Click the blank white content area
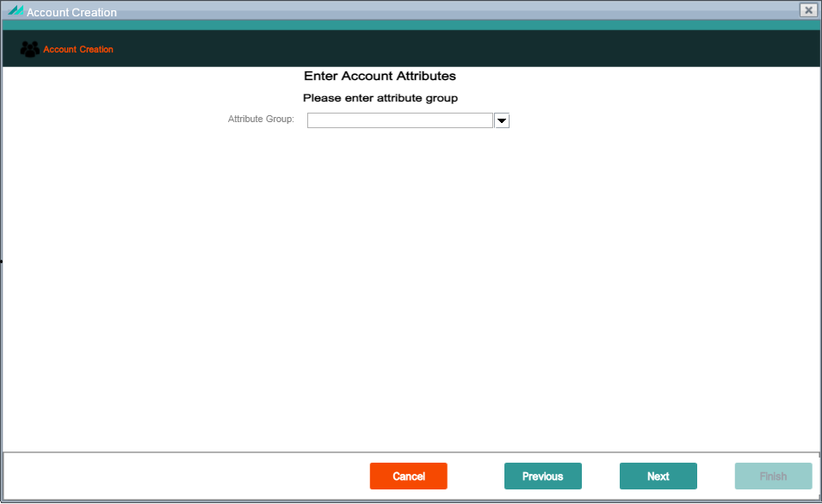822x504 pixels. pos(411,288)
